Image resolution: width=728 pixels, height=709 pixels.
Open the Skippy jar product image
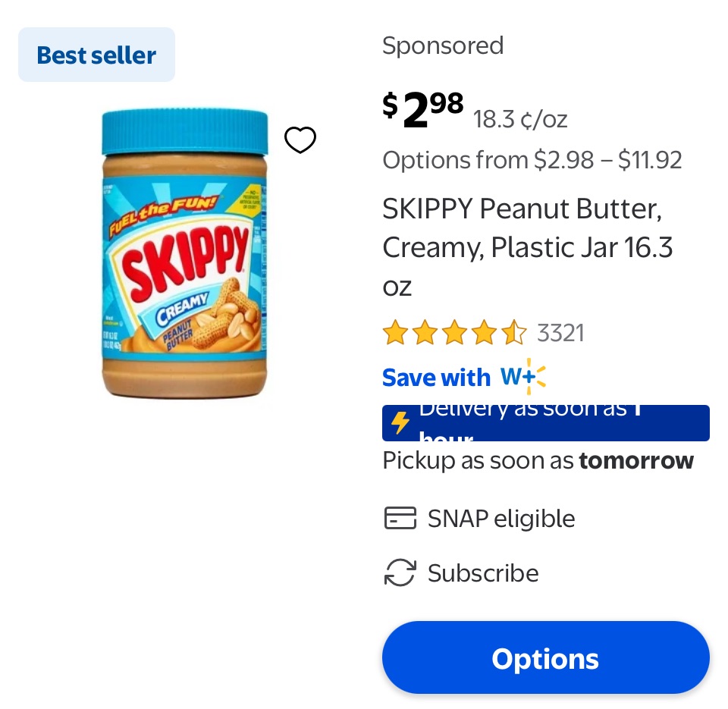pos(185,254)
